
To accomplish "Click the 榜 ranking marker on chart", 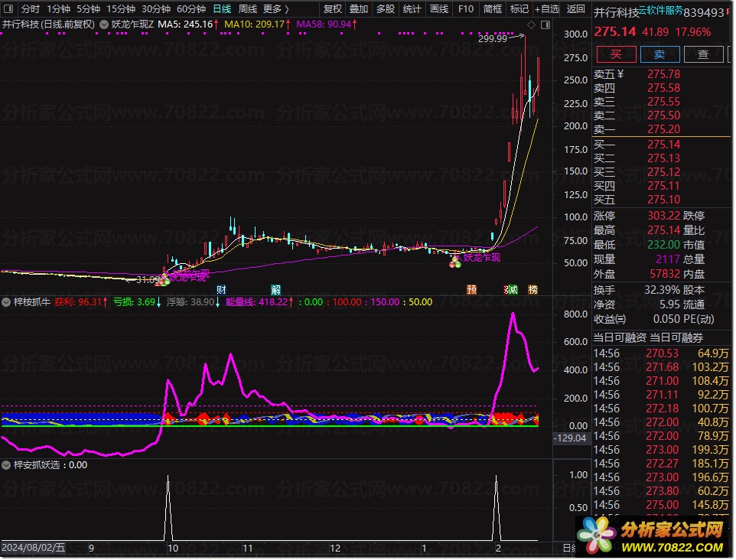I will tap(532, 289).
